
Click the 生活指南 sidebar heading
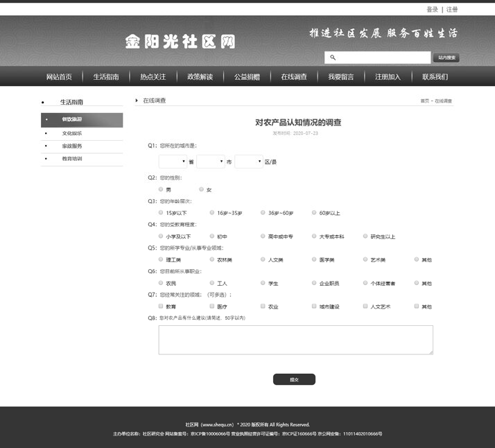[x=71, y=102]
